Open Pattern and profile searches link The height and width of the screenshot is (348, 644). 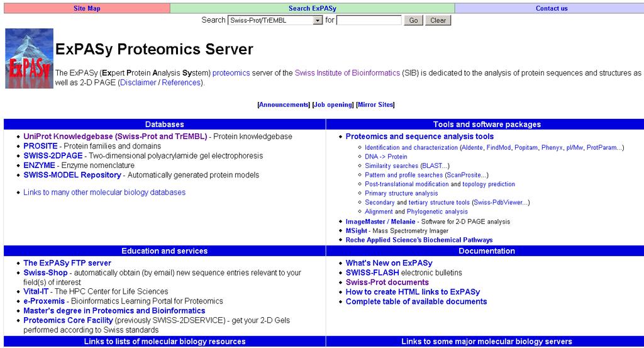click(x=404, y=175)
